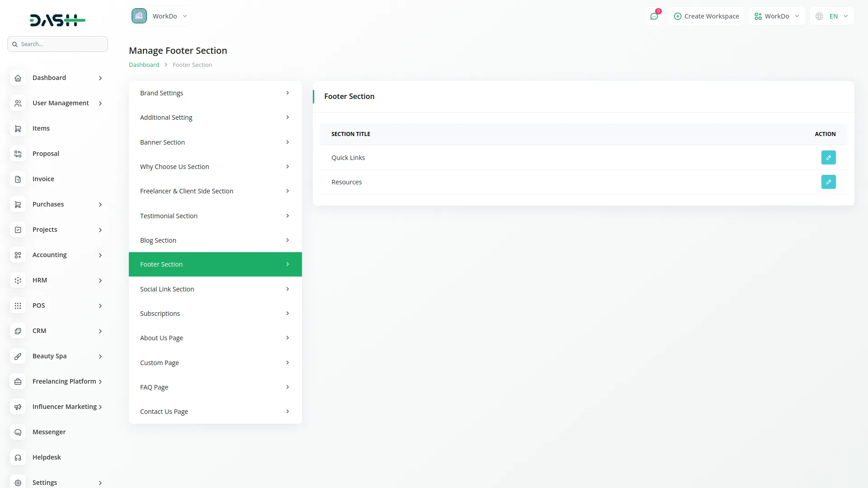868x488 pixels.
Task: Select the User Management icon
Action: pos(18,103)
